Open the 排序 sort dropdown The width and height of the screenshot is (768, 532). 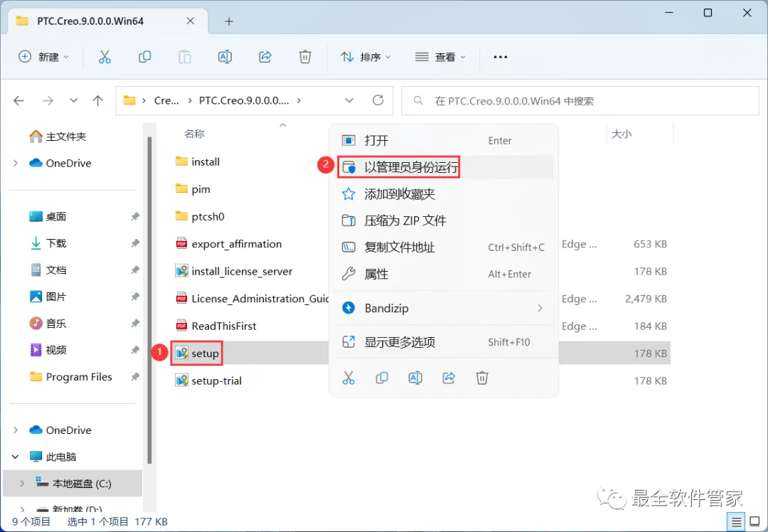pos(366,58)
